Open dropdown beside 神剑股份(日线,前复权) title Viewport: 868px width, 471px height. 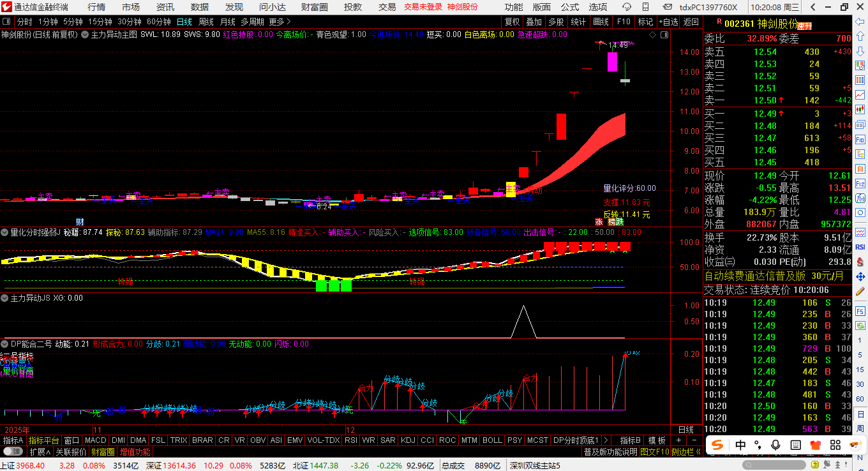(85, 34)
